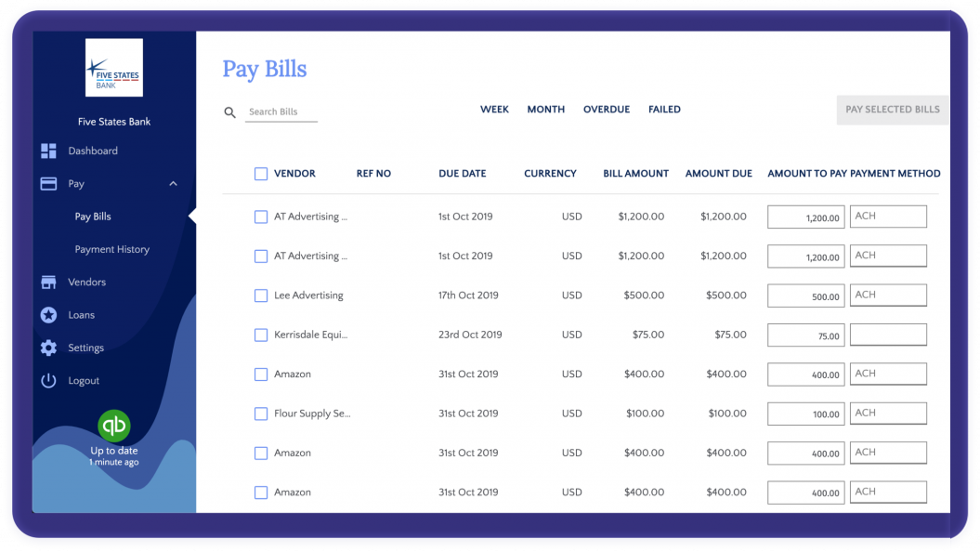Image resolution: width=980 pixels, height=552 pixels.
Task: Select the Kerrisdale Equi... bill checkbox
Action: pyautogui.click(x=261, y=335)
